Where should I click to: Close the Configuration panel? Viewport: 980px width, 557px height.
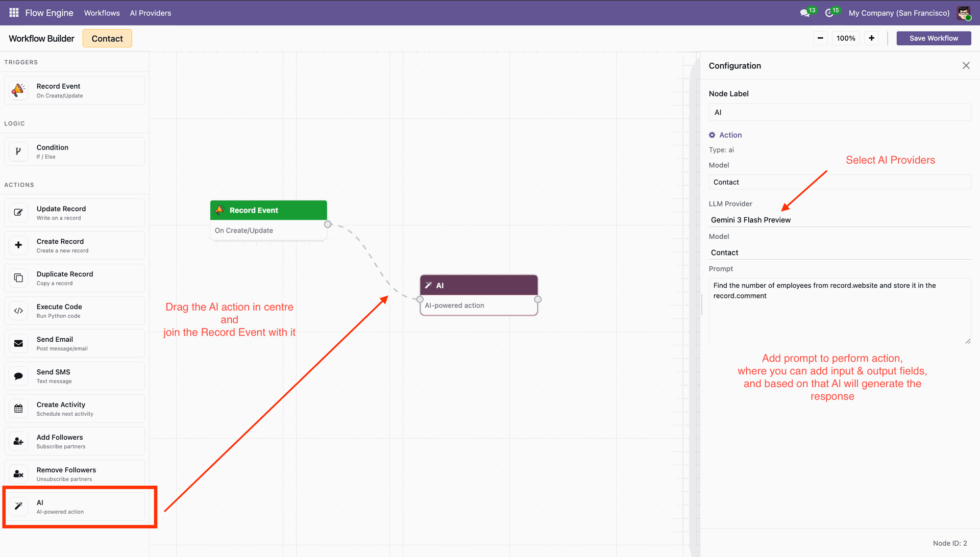966,65
